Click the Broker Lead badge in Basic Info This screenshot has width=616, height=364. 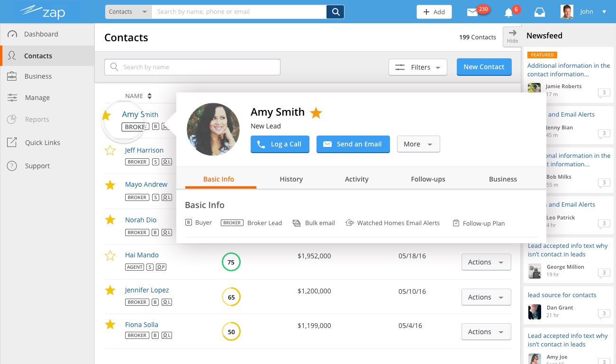point(232,223)
